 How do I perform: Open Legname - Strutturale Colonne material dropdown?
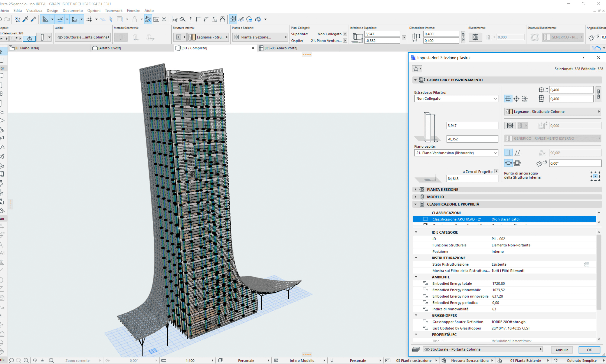(553, 112)
